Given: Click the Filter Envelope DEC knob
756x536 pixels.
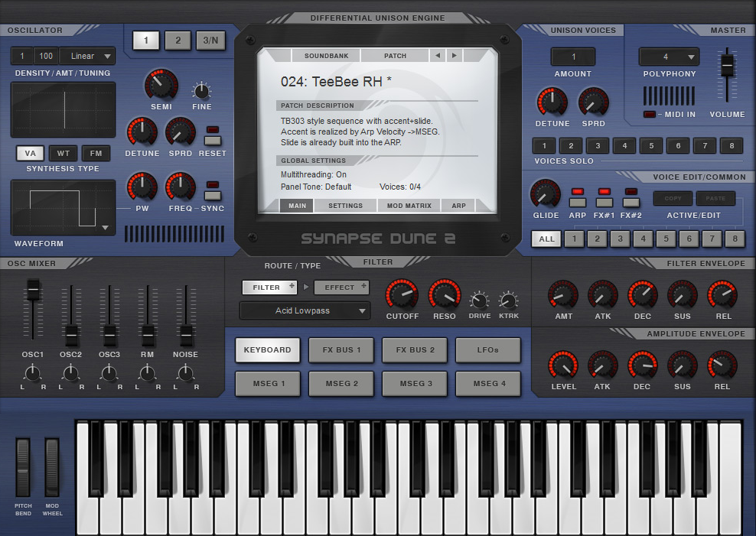Looking at the screenshot, I should (643, 294).
